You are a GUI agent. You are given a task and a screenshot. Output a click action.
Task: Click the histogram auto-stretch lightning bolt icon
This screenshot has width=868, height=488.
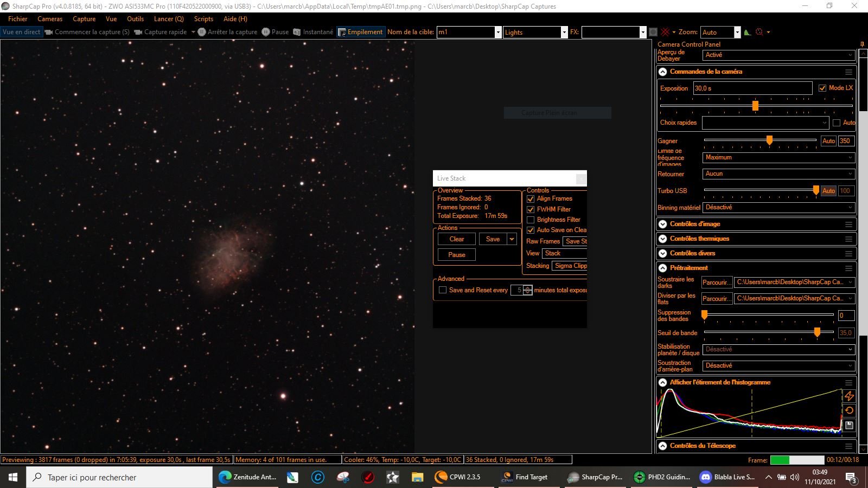[850, 396]
